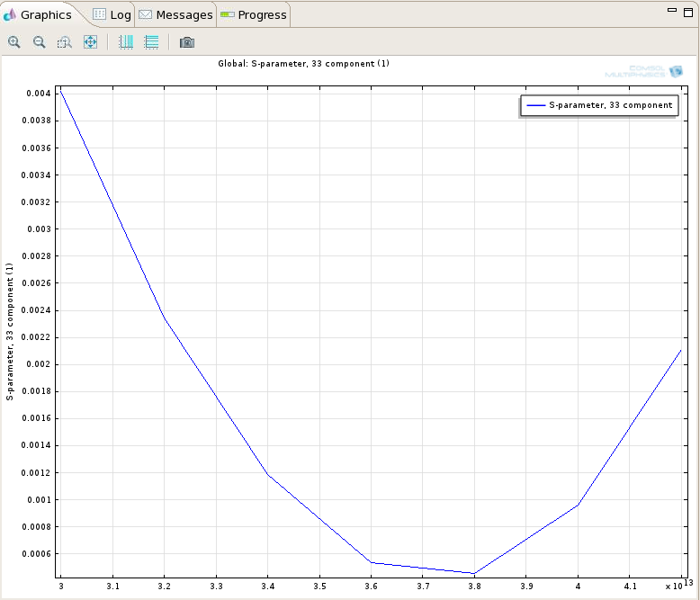Take an image snapshot with the camera icon
This screenshot has width=700, height=600.
tap(187, 42)
